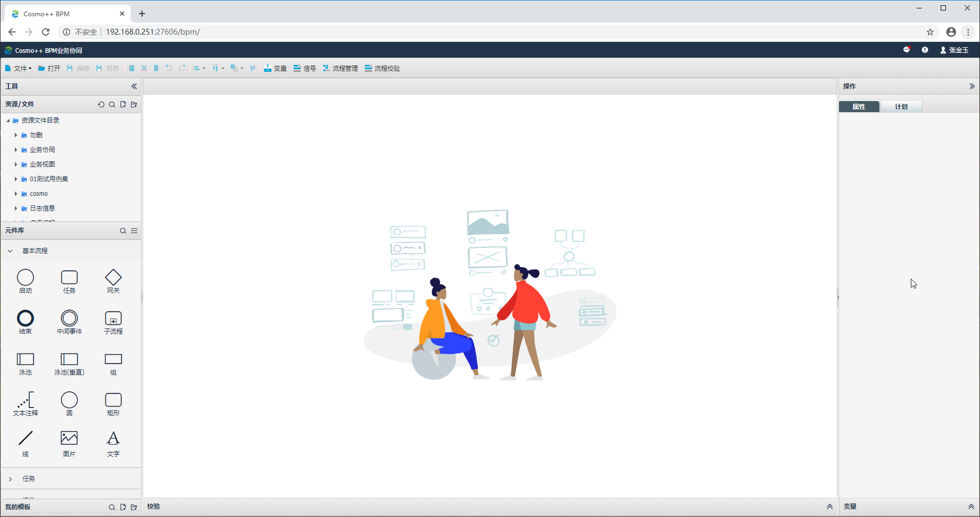Open the 变量 variables toolbar item

tap(275, 68)
